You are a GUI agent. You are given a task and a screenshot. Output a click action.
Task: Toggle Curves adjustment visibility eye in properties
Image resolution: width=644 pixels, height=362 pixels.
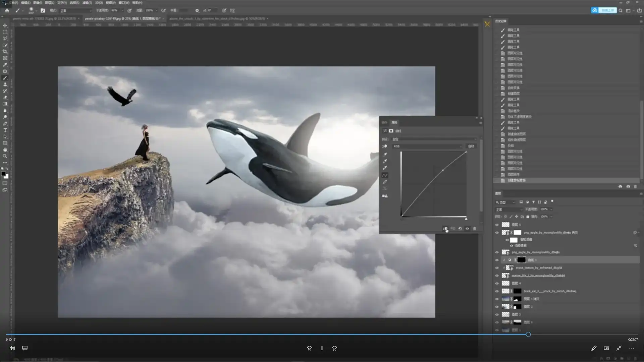point(467,229)
